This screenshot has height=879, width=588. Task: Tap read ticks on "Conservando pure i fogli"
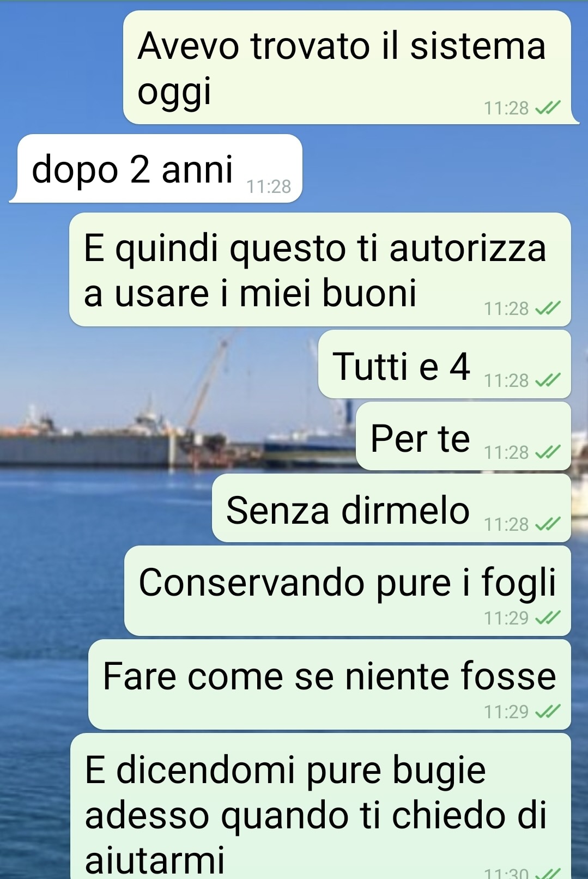click(x=547, y=617)
